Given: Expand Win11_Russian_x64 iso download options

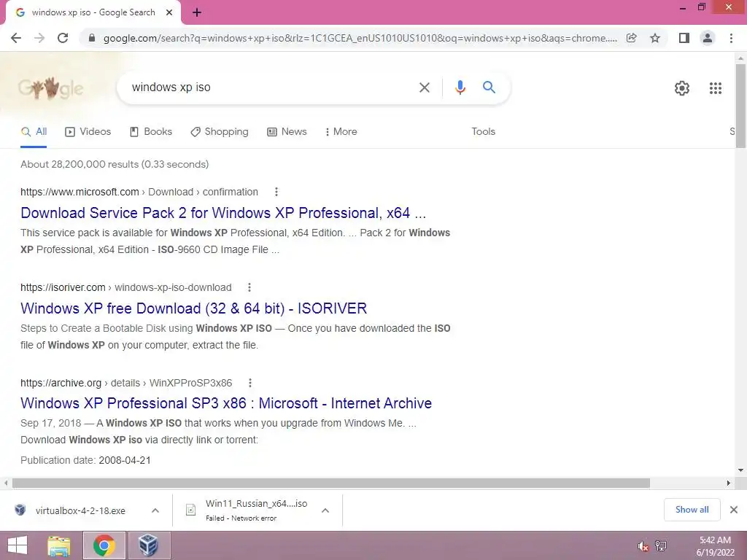Looking at the screenshot, I should click(x=325, y=510).
